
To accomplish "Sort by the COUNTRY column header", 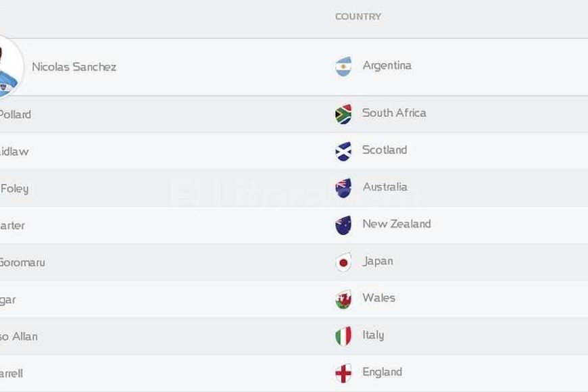I will (358, 16).
